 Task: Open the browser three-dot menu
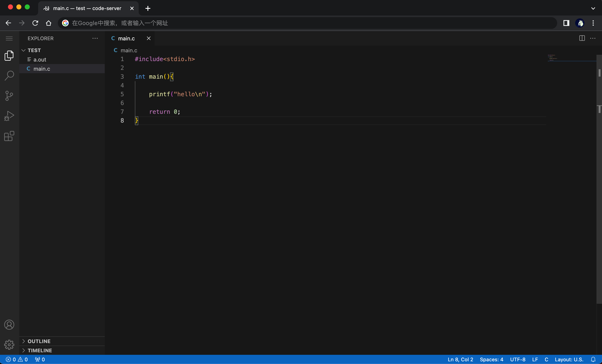click(593, 23)
